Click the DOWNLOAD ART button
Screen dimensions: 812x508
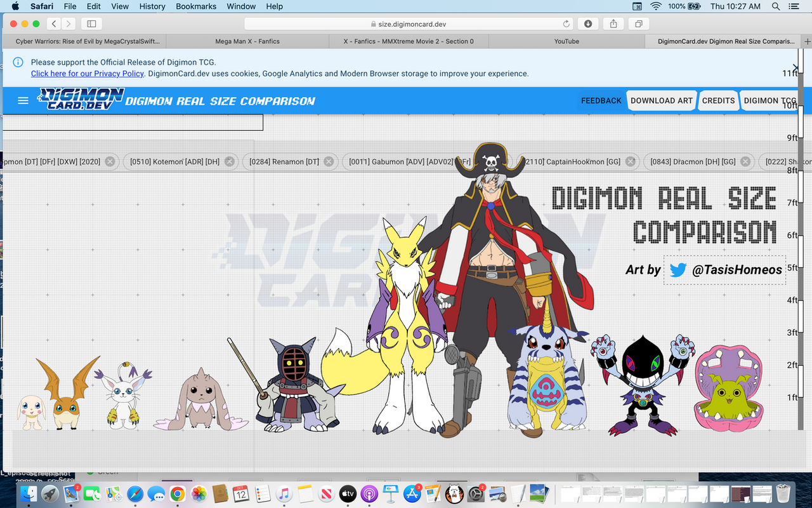662,100
